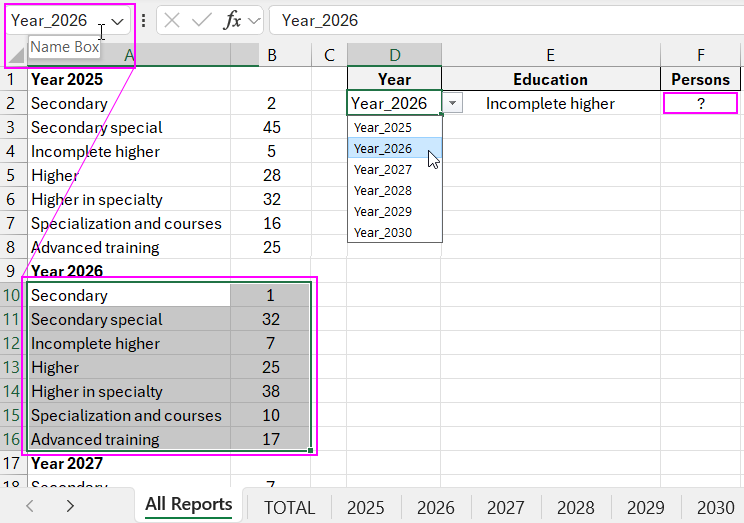744x523 pixels.
Task: Choose Year_2026 from the dropdown list
Action: pos(395,149)
